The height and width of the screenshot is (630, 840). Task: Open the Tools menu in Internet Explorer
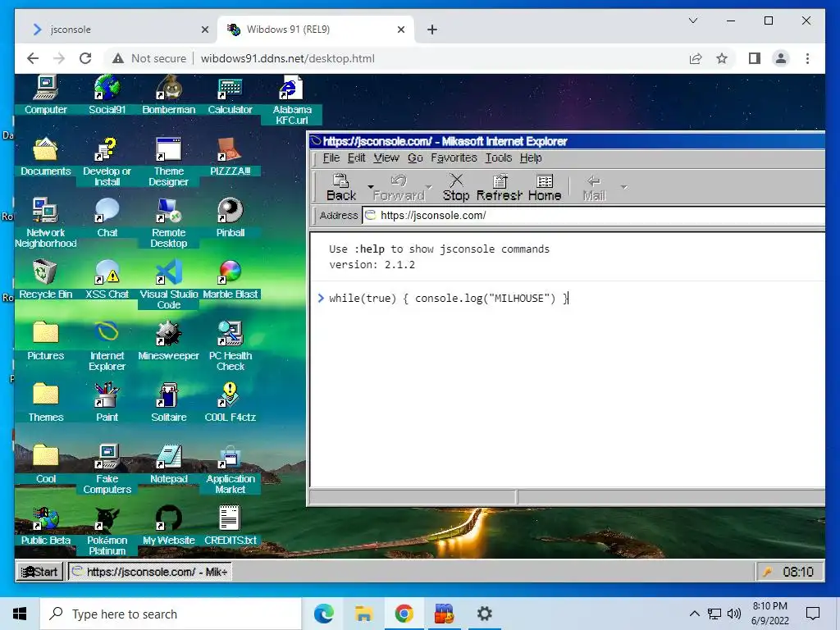[x=498, y=158]
